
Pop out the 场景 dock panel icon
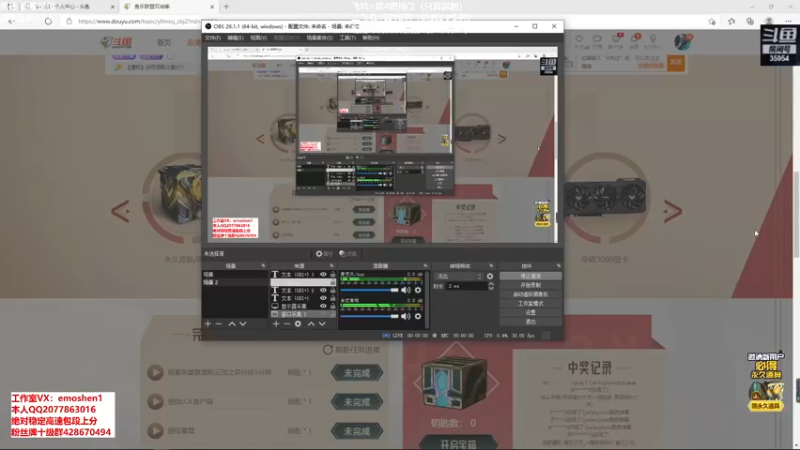coord(263,266)
